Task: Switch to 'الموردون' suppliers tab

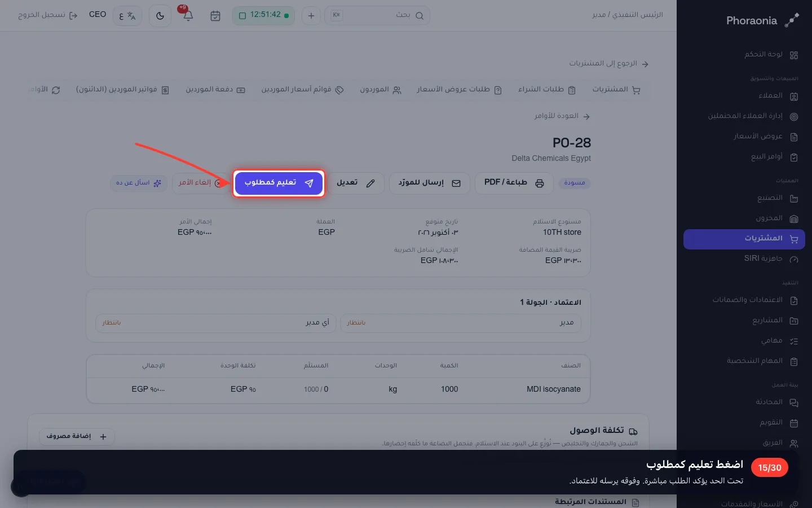Action: 381,89
